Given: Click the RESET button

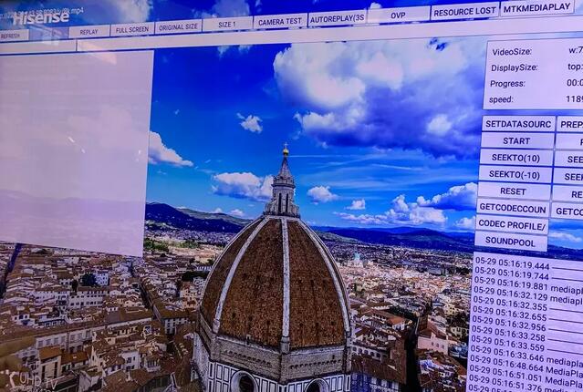Looking at the screenshot, I should (x=514, y=191).
